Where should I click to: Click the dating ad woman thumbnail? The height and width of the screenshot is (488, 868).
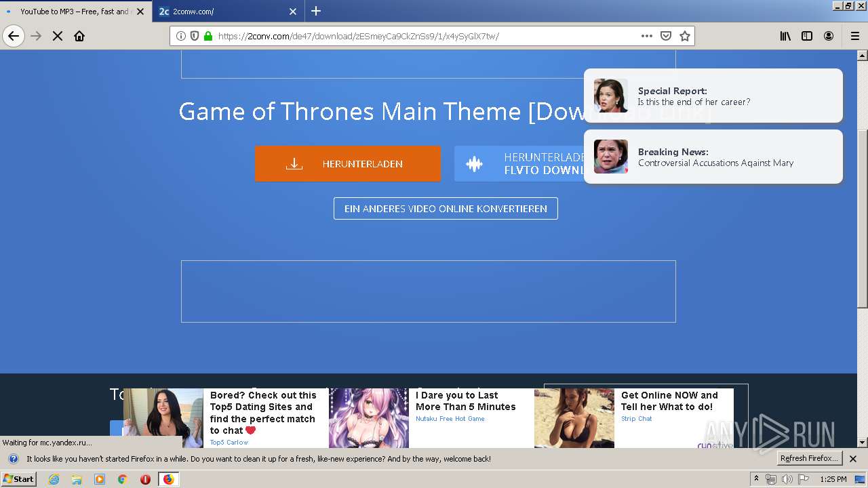pos(163,418)
